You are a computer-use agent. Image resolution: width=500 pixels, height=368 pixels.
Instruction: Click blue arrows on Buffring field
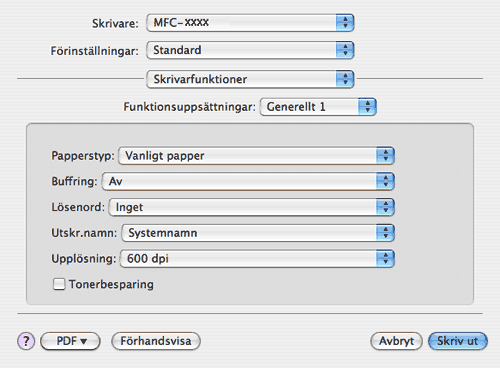pyautogui.click(x=385, y=181)
